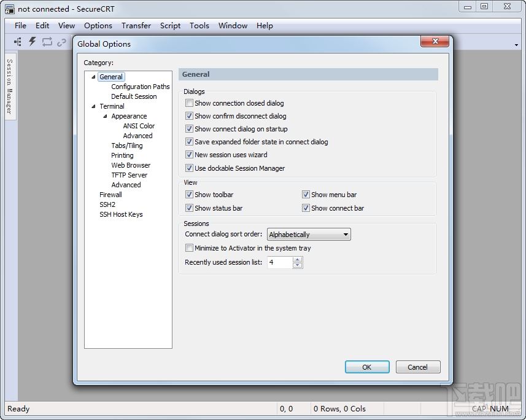Select Appearance category

tap(129, 116)
